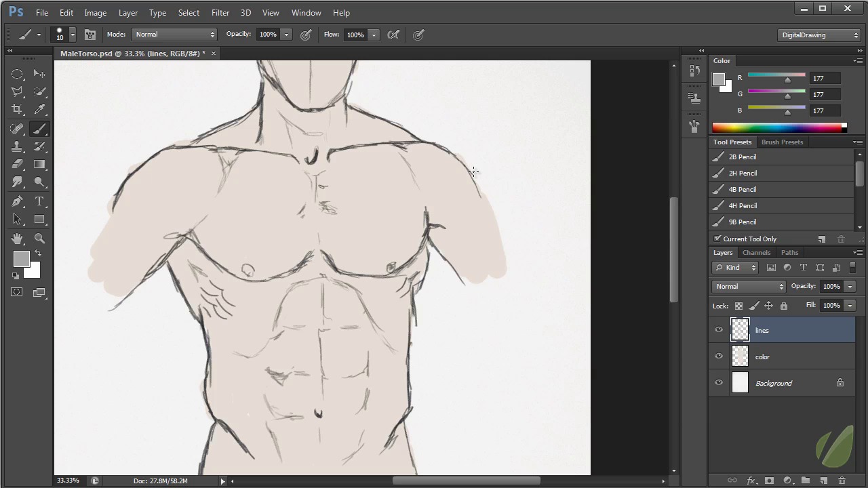
Task: Open the Filter menu
Action: click(x=220, y=12)
